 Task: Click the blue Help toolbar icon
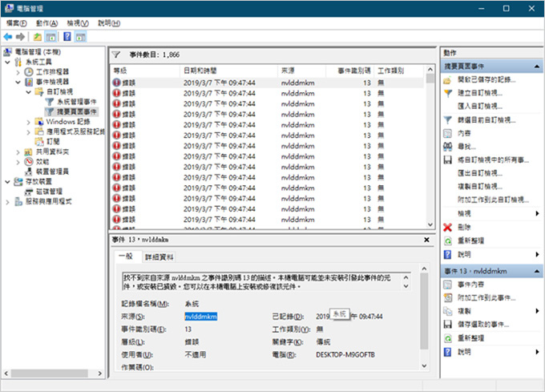[67, 37]
